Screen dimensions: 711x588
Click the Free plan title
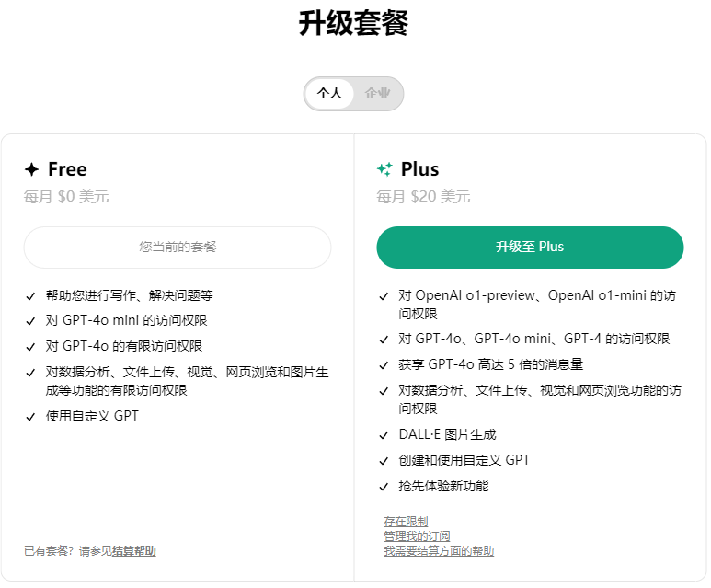pos(67,169)
